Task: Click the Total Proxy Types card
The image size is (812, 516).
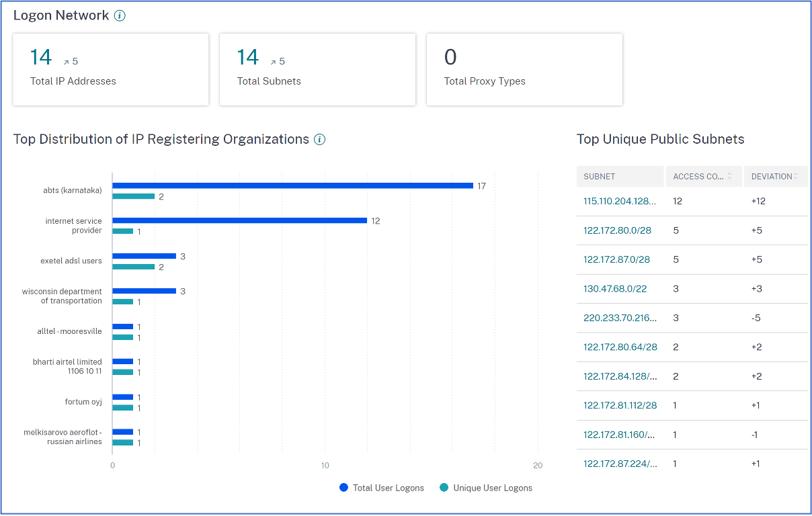Action: tap(524, 70)
